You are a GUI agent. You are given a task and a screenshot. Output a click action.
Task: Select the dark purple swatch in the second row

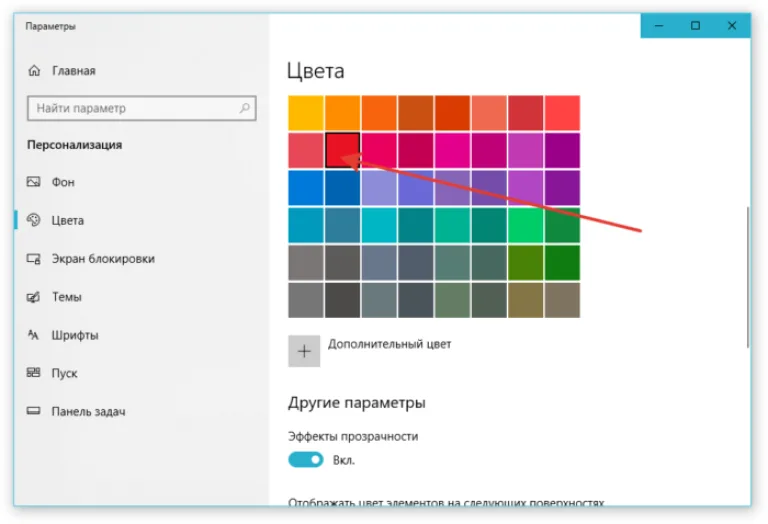pyautogui.click(x=562, y=150)
